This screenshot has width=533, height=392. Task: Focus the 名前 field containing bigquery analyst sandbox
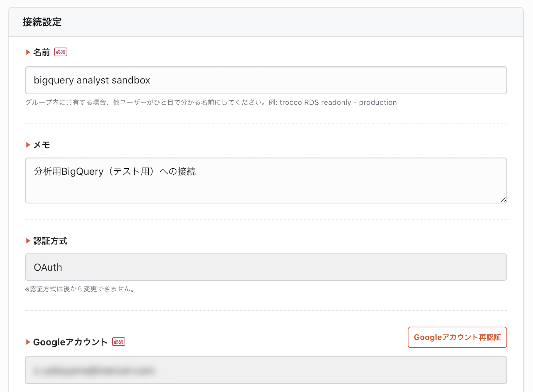(x=266, y=80)
